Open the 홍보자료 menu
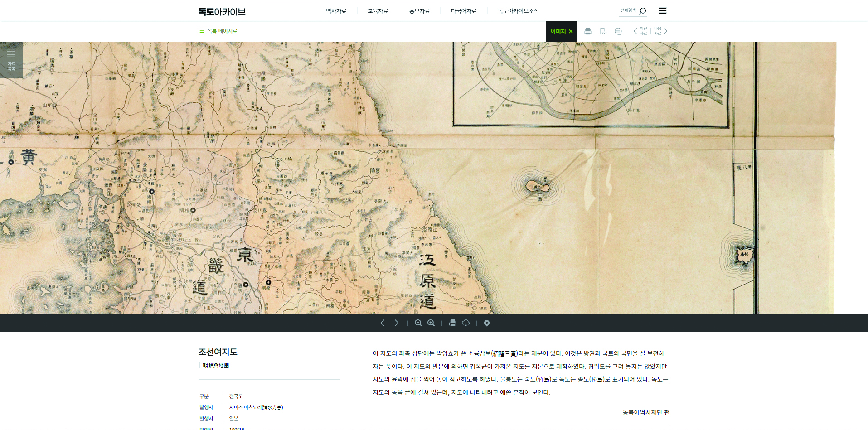This screenshot has height=430, width=868. [419, 11]
